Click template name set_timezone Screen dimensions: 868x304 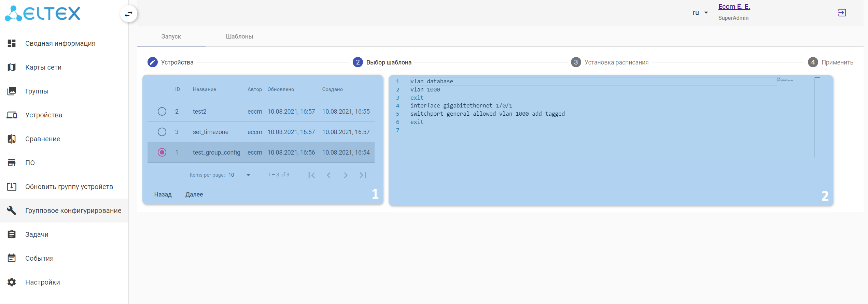click(x=210, y=132)
